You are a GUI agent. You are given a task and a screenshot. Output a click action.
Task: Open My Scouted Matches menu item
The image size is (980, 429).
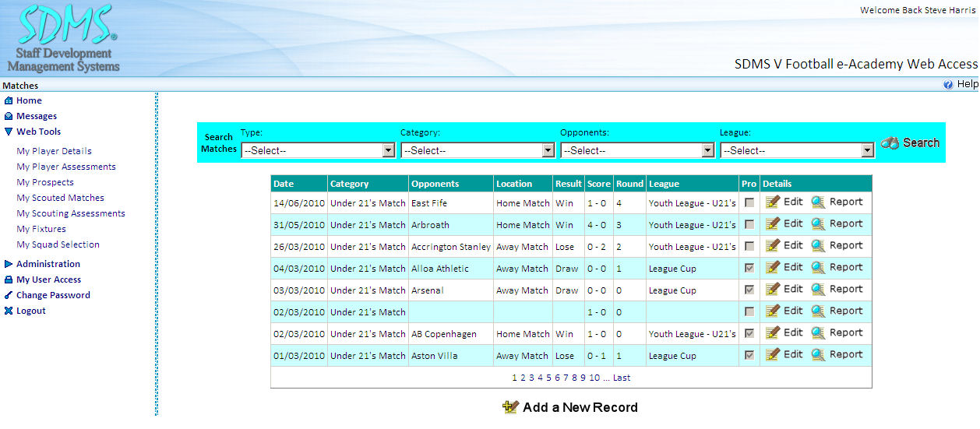click(x=60, y=198)
